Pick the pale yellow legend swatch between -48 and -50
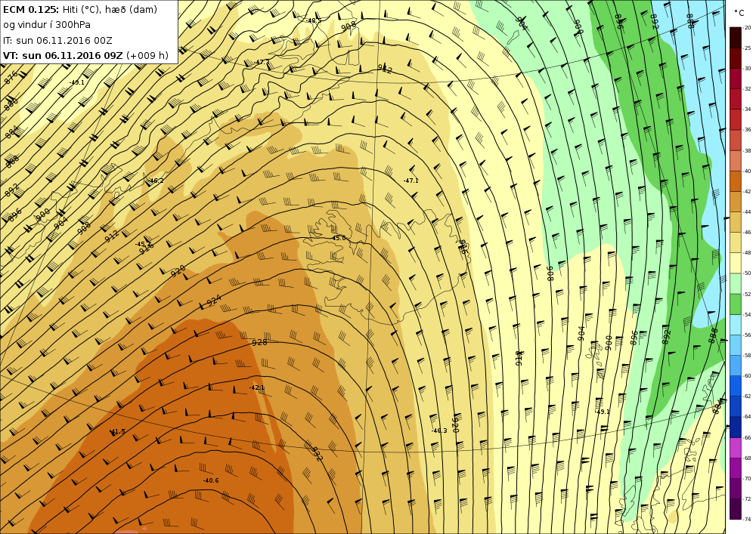The width and height of the screenshot is (756, 534). click(x=736, y=264)
